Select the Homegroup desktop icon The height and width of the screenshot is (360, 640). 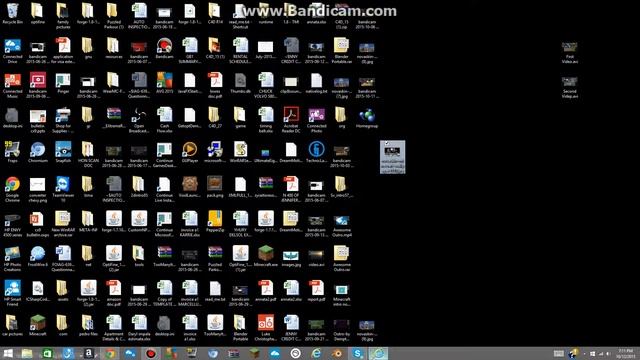(x=367, y=118)
